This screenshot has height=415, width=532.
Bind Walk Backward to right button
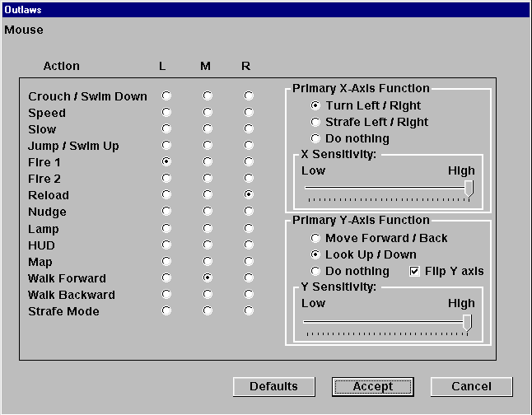[249, 294]
